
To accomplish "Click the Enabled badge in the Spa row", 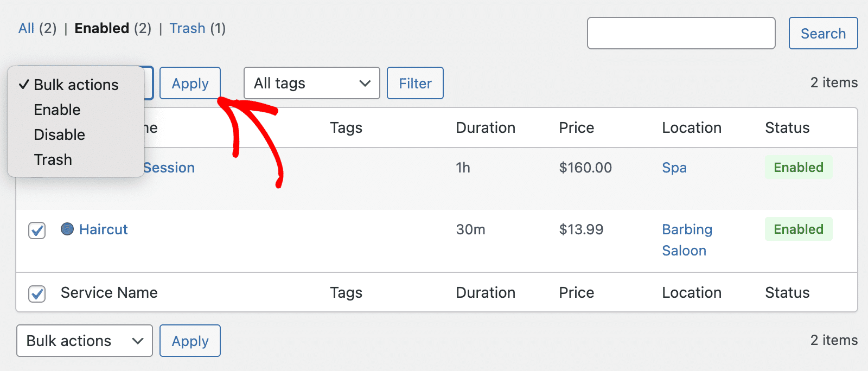I will tap(799, 168).
